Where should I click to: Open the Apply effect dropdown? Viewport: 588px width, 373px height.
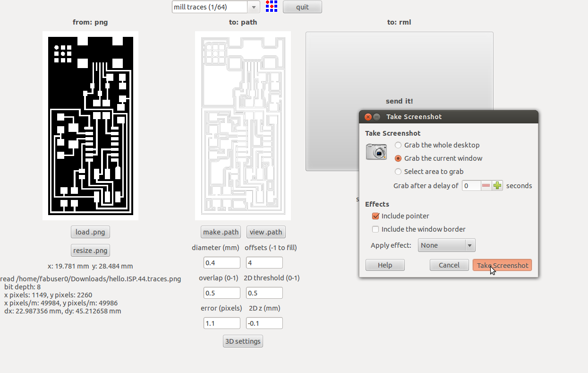click(446, 245)
